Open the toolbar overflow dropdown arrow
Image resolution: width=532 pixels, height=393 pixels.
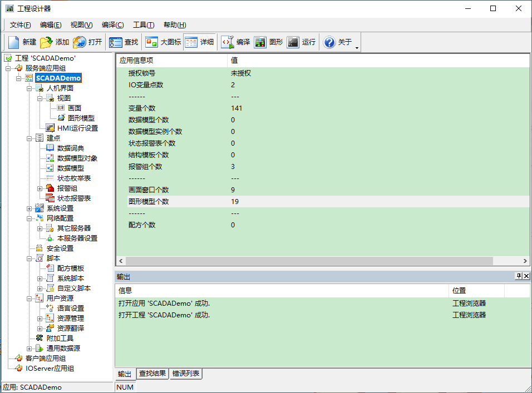click(357, 48)
